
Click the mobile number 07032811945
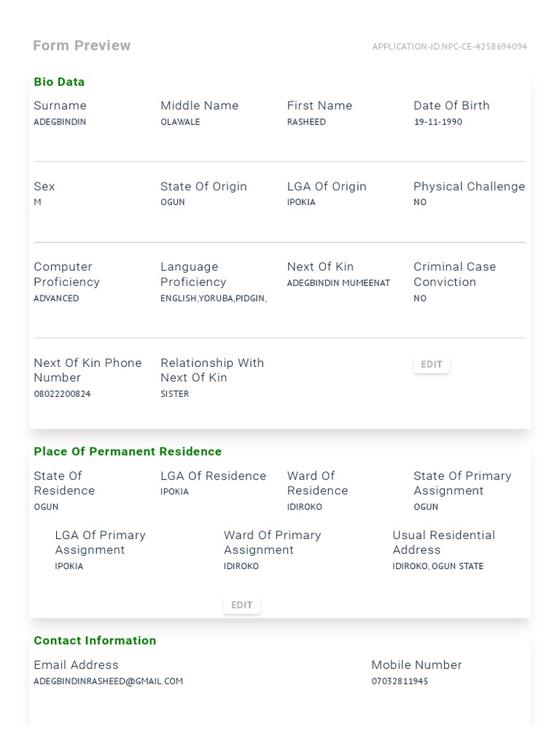coord(400,681)
